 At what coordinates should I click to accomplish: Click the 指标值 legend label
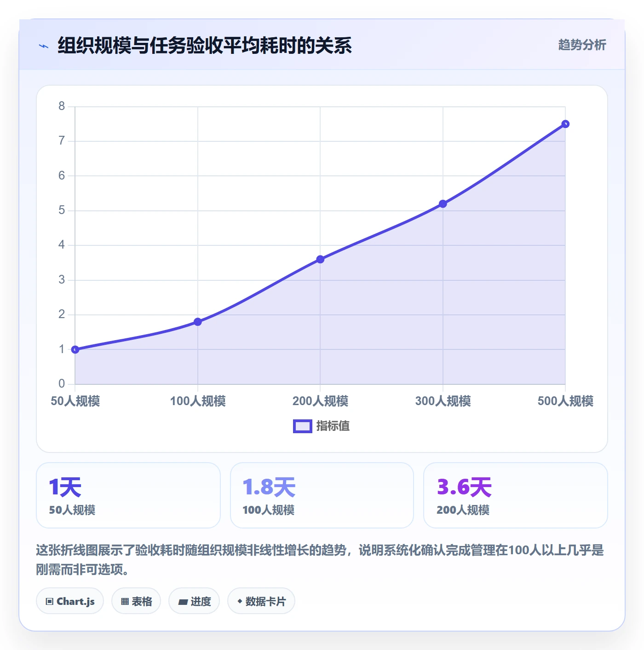(x=333, y=426)
